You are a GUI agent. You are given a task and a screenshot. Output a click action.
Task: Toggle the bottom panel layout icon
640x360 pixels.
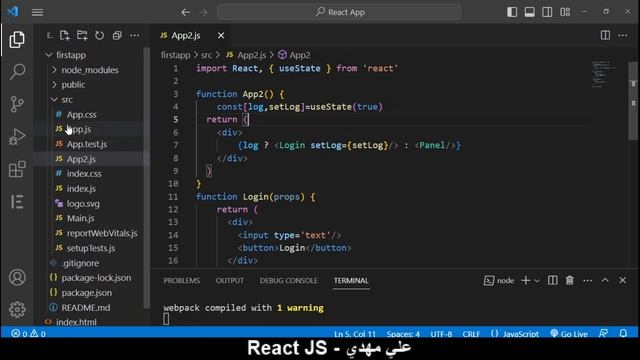tap(529, 12)
